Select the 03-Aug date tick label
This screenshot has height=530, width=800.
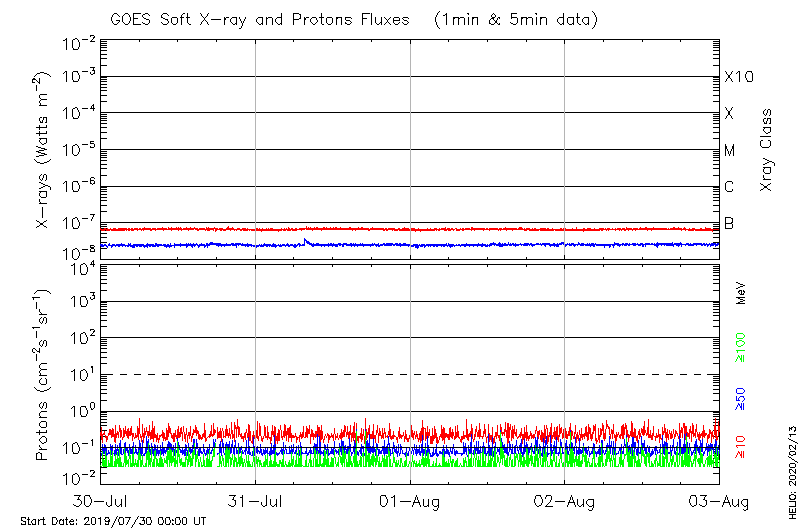(x=717, y=500)
